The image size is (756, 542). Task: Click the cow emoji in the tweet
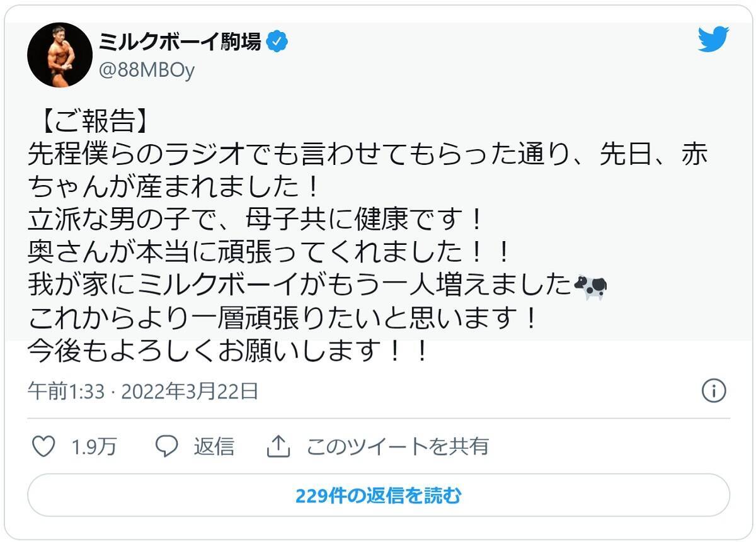tap(590, 287)
